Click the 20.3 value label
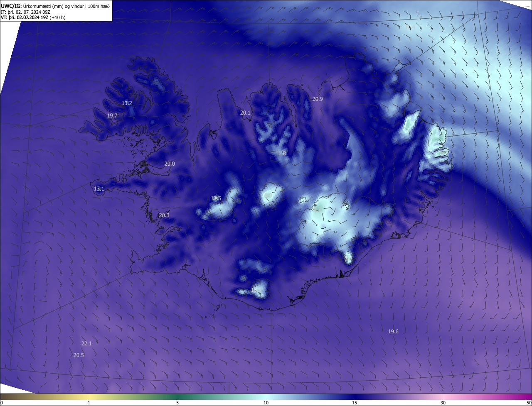Screen dimensions: 532x406 click(164, 215)
